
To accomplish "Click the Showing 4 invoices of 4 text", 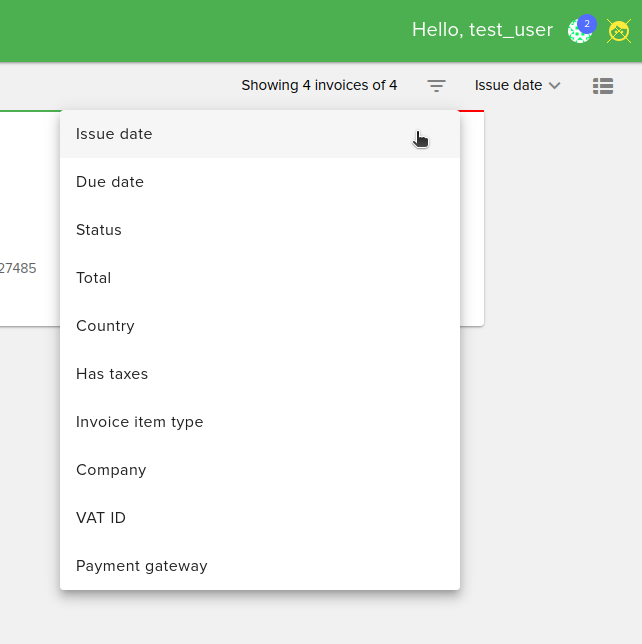I will pos(319,86).
